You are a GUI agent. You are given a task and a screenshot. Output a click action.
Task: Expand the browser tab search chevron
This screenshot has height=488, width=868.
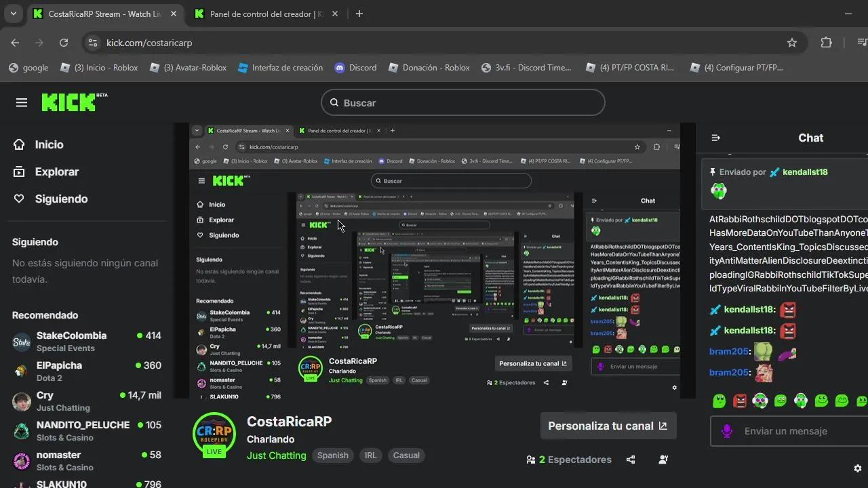pyautogui.click(x=13, y=14)
